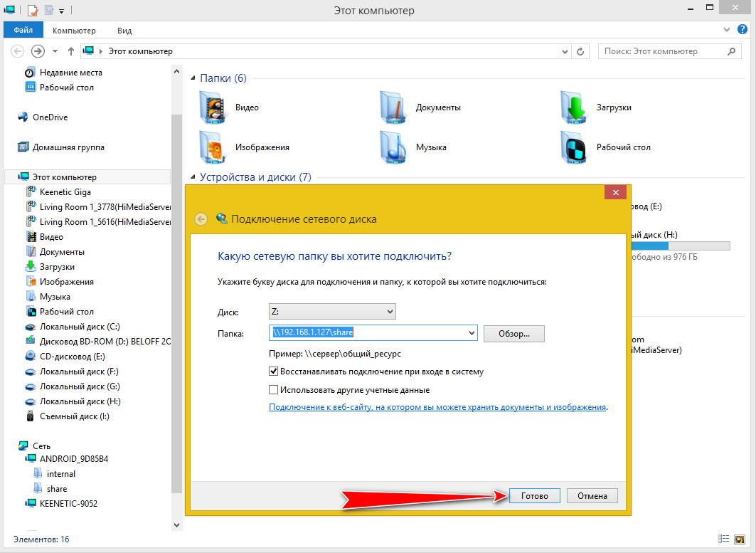Click the Обзор... browse button
Image resolution: width=756 pixels, height=553 pixels.
[514, 334]
